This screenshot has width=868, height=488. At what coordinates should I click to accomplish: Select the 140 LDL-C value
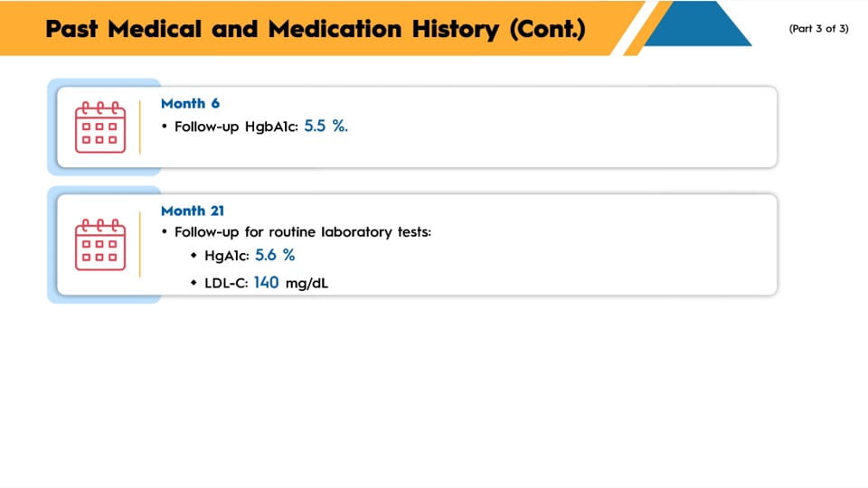266,282
